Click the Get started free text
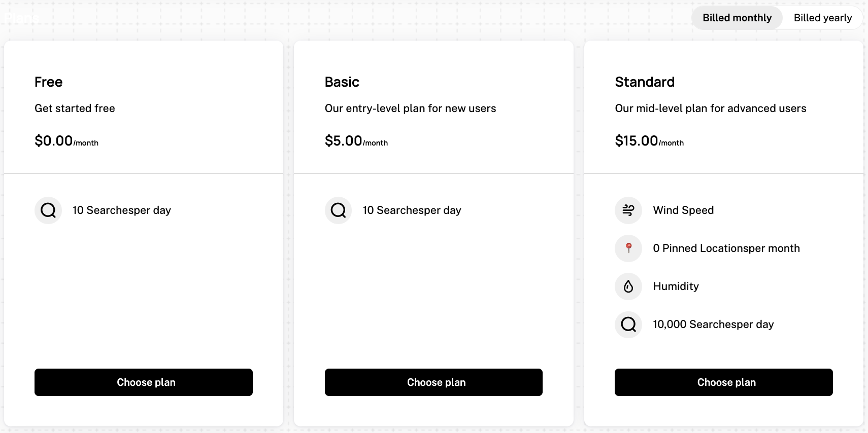The height and width of the screenshot is (433, 868). coord(75,108)
